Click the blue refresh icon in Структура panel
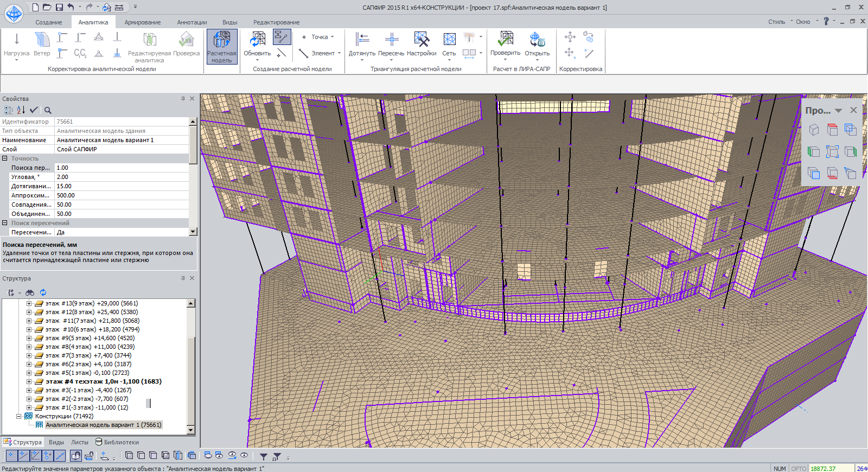 [x=43, y=292]
